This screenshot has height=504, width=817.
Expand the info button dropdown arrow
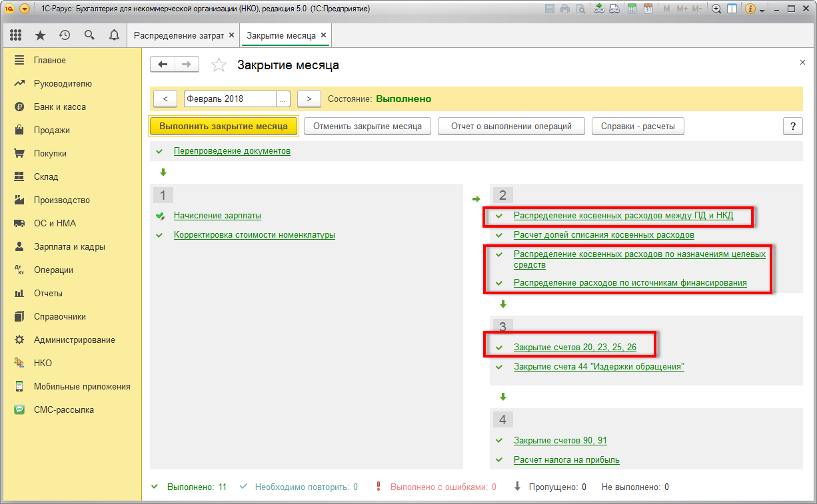[x=762, y=9]
